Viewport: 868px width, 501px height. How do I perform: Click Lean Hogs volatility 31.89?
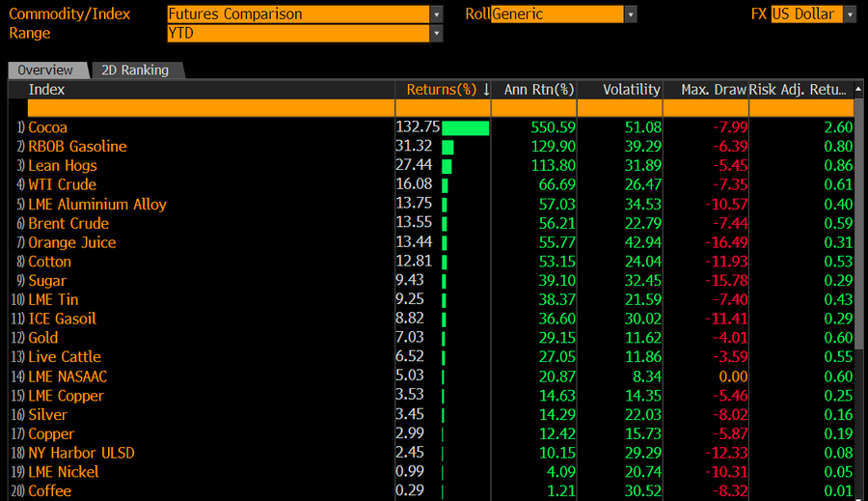tap(642, 166)
